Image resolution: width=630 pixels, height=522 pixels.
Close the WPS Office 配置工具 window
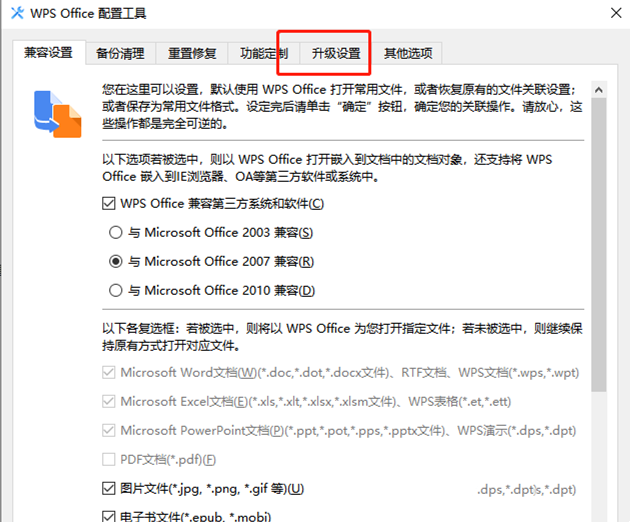(x=616, y=13)
